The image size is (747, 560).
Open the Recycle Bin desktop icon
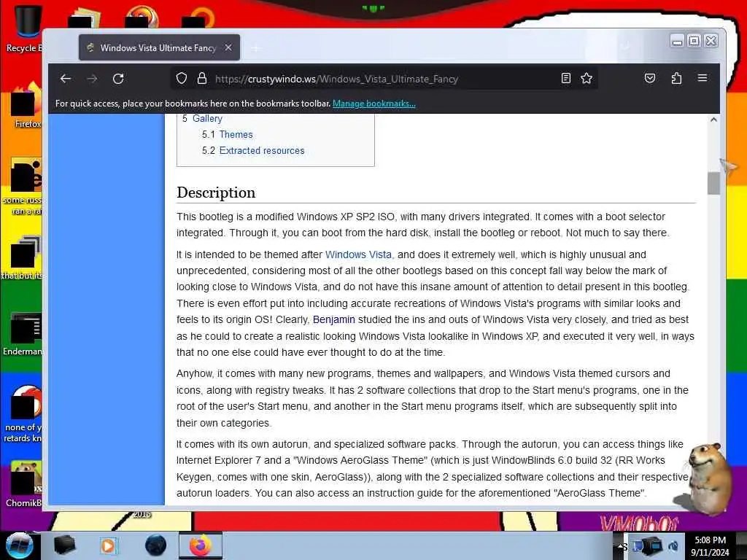point(26,28)
